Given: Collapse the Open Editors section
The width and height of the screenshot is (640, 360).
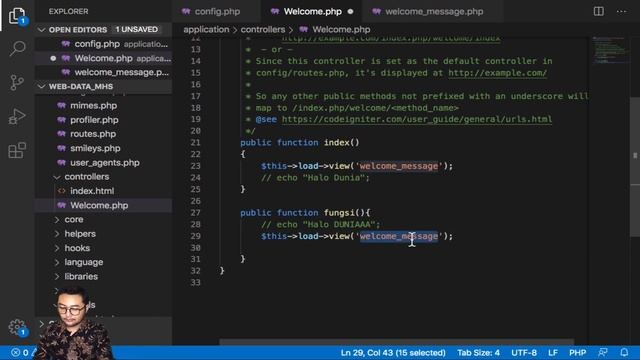Looking at the screenshot, I should point(42,30).
